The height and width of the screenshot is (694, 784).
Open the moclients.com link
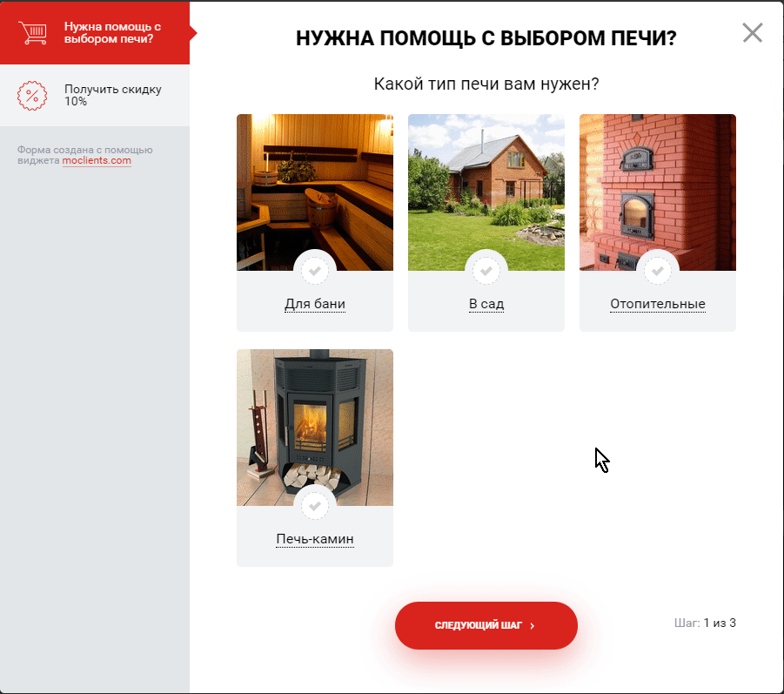pyautogui.click(x=97, y=160)
